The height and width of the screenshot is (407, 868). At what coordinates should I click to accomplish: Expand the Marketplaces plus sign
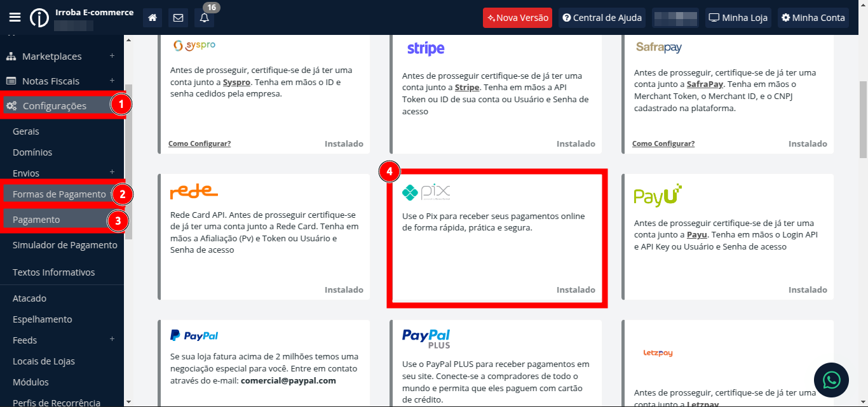[112, 56]
